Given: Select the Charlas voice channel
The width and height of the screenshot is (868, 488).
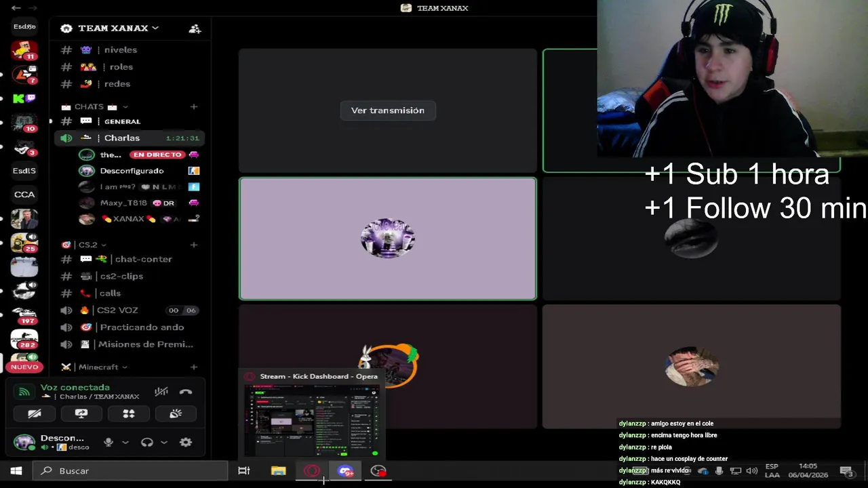Looking at the screenshot, I should click(x=129, y=138).
